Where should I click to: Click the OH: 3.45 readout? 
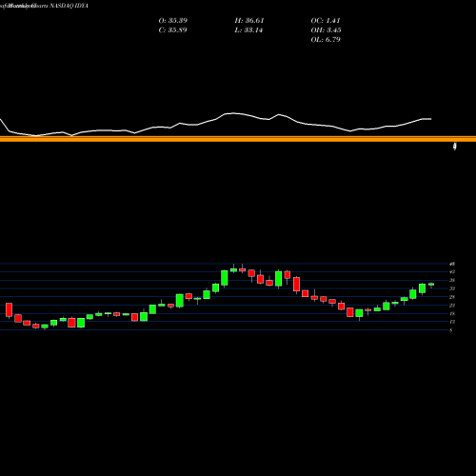click(x=326, y=30)
